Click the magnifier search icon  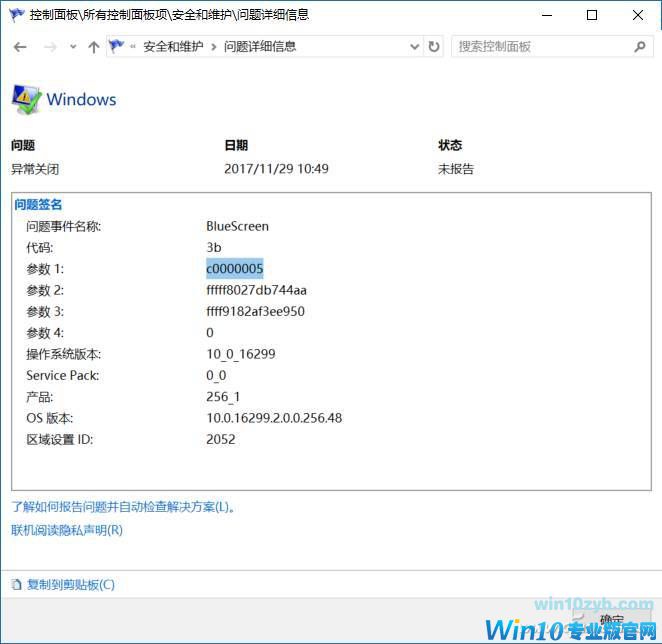(x=640, y=46)
